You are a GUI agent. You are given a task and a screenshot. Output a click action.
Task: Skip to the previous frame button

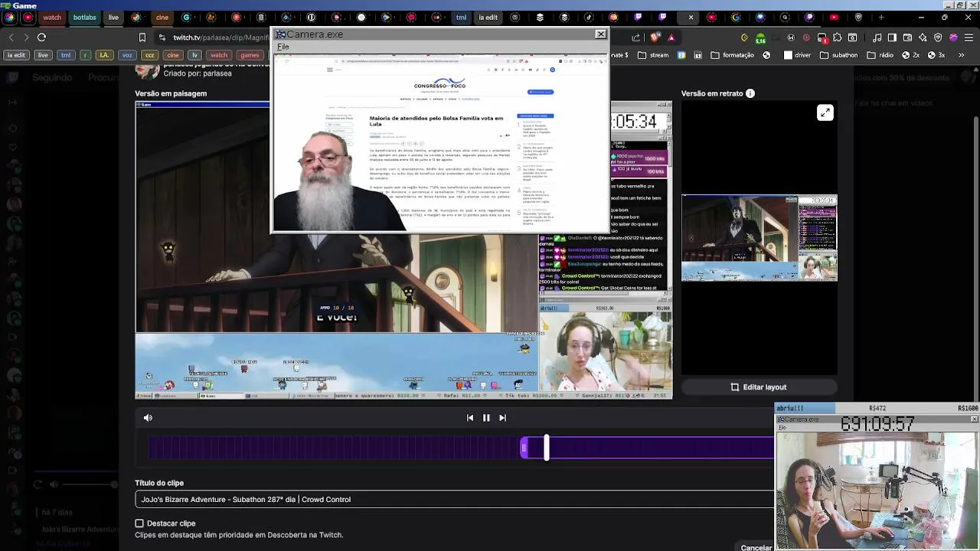pyautogui.click(x=470, y=418)
